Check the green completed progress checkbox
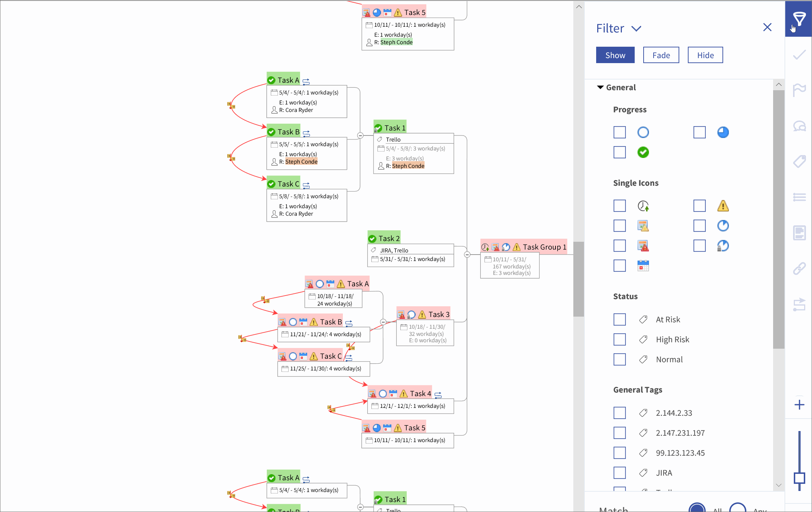Viewport: 812px width, 512px height. tap(620, 152)
